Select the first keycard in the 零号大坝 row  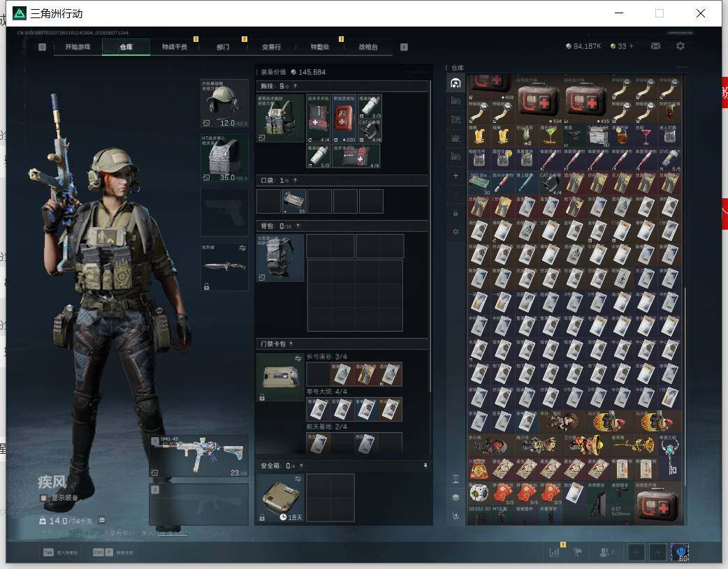tap(318, 409)
